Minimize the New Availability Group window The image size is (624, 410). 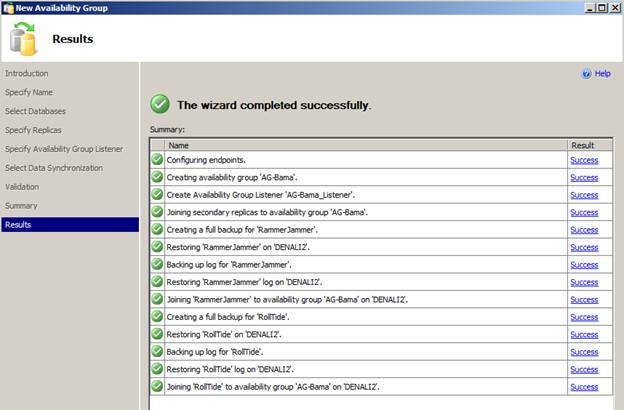[x=590, y=8]
